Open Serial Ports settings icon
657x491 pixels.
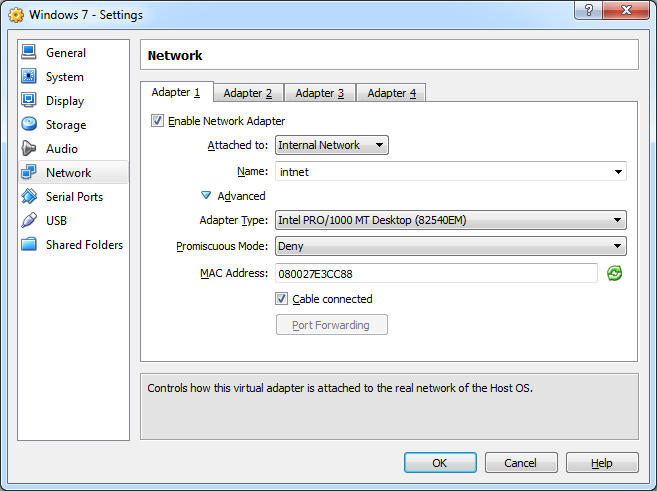28,197
